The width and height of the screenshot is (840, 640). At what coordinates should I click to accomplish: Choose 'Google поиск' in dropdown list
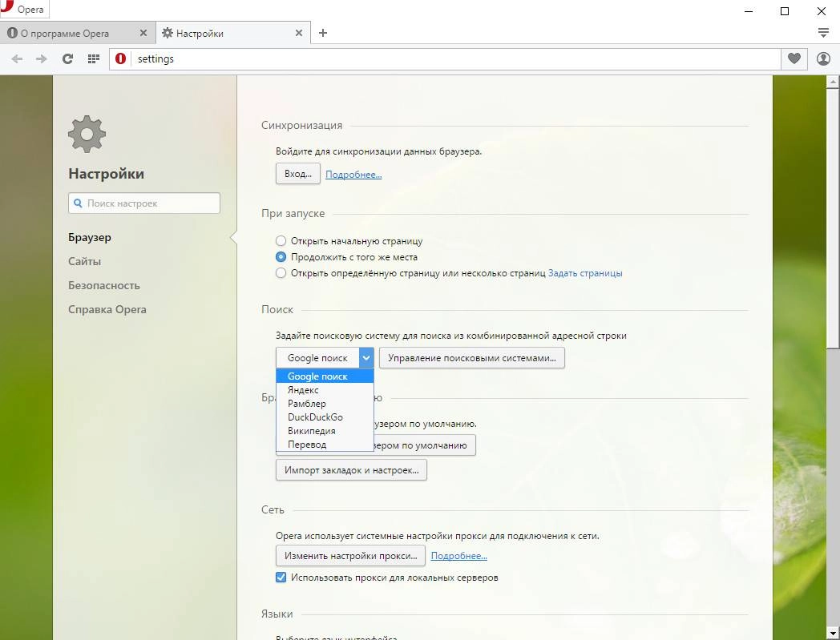[x=325, y=376]
